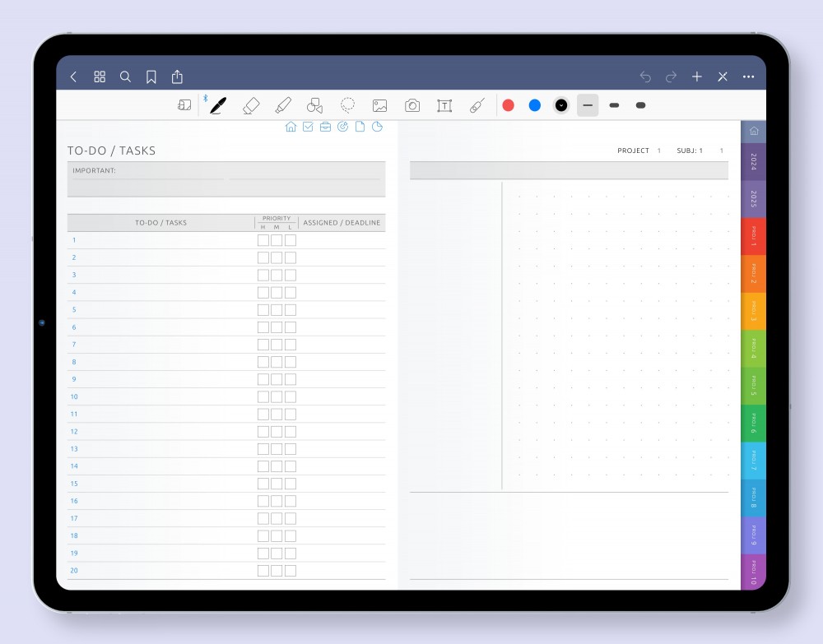This screenshot has width=823, height=644.
Task: Check High priority box for task 1
Action: tap(263, 240)
